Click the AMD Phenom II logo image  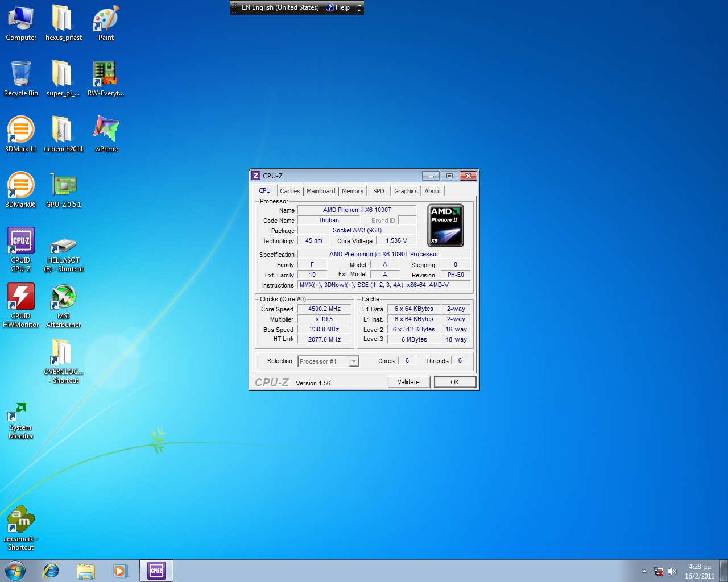tap(446, 226)
